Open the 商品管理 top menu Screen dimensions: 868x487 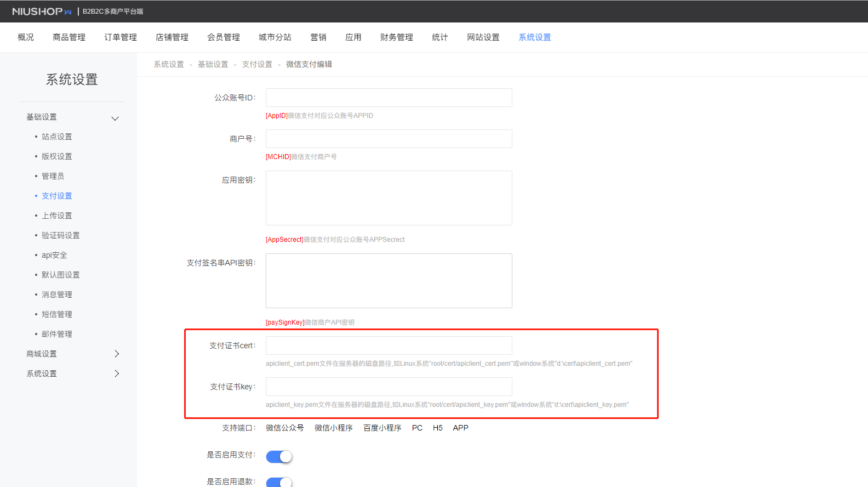[x=69, y=37]
